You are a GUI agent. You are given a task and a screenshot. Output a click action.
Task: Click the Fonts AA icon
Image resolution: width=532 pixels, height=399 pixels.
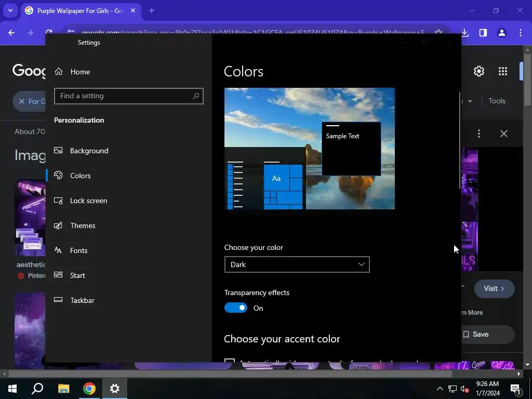pyautogui.click(x=58, y=250)
